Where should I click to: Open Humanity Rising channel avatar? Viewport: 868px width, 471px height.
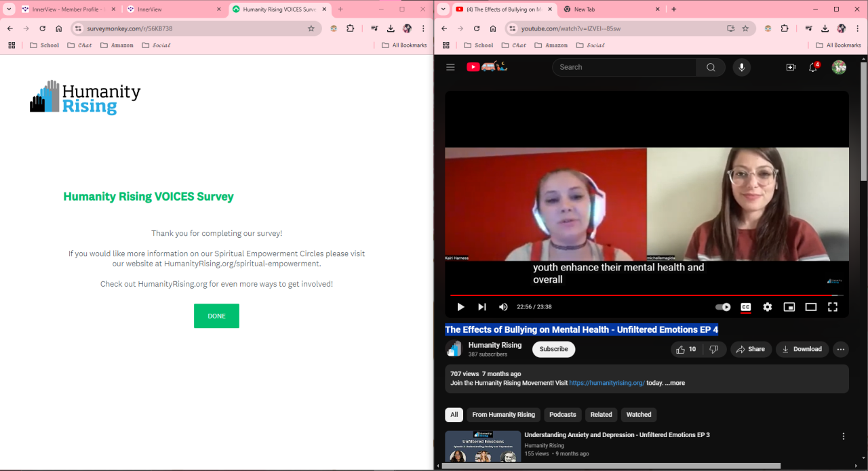pyautogui.click(x=454, y=349)
